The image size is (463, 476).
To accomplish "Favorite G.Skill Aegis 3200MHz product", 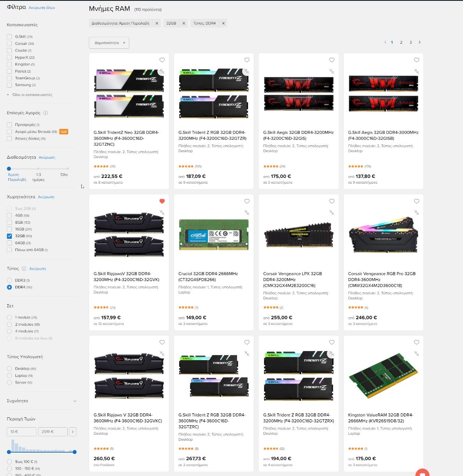I will coord(332,60).
